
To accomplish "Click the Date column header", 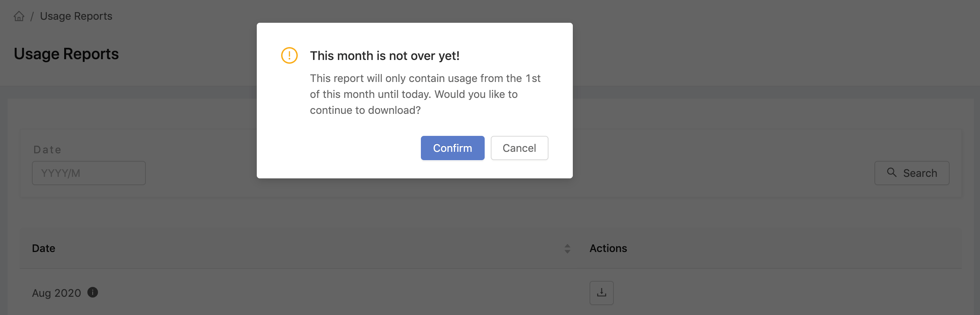I will tap(43, 248).
